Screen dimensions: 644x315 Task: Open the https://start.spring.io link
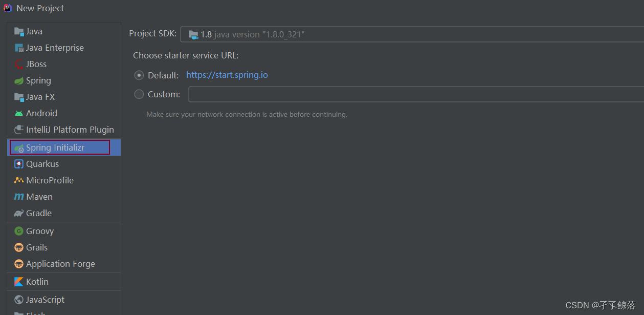227,75
